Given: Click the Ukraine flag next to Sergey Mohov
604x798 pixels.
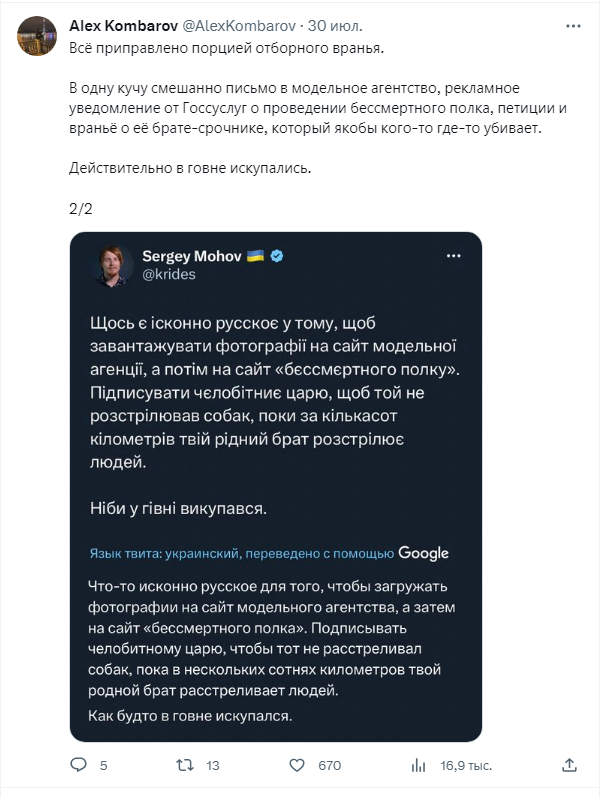Looking at the screenshot, I should [255, 256].
